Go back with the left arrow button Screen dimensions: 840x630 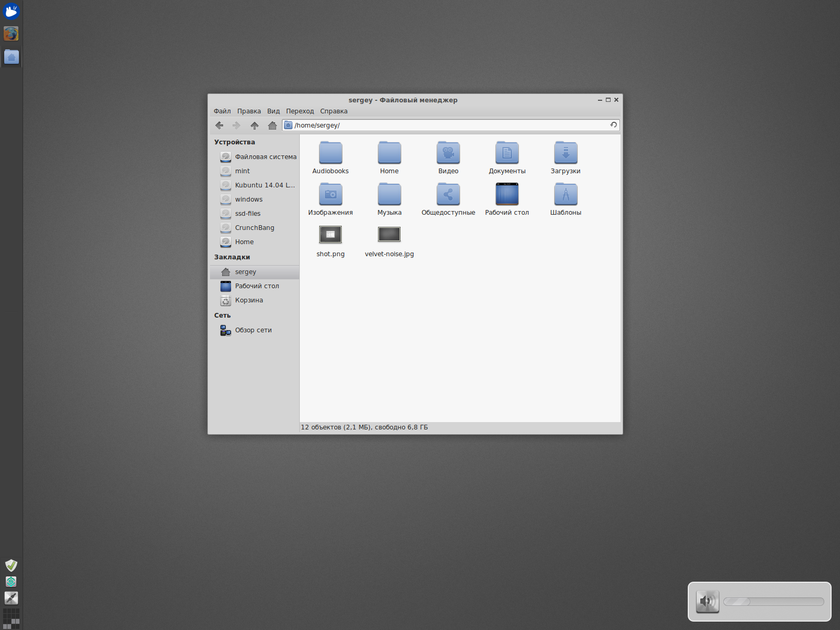coord(219,125)
